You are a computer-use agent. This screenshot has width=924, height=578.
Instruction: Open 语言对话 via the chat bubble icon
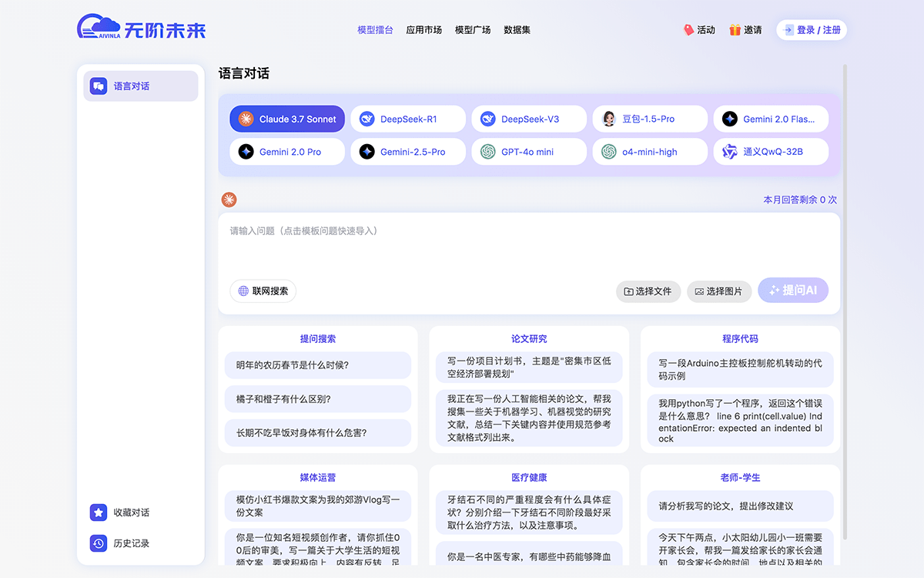(98, 86)
